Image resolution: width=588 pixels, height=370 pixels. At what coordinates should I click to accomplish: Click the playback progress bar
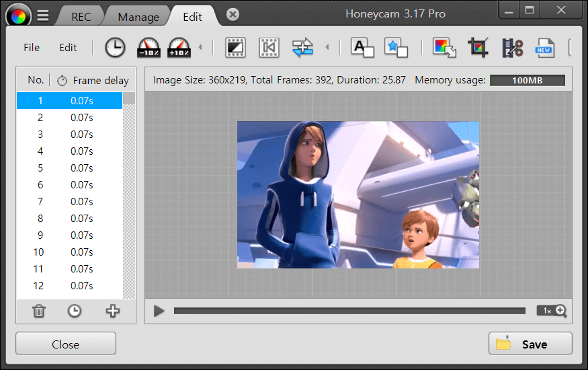pyautogui.click(x=349, y=311)
